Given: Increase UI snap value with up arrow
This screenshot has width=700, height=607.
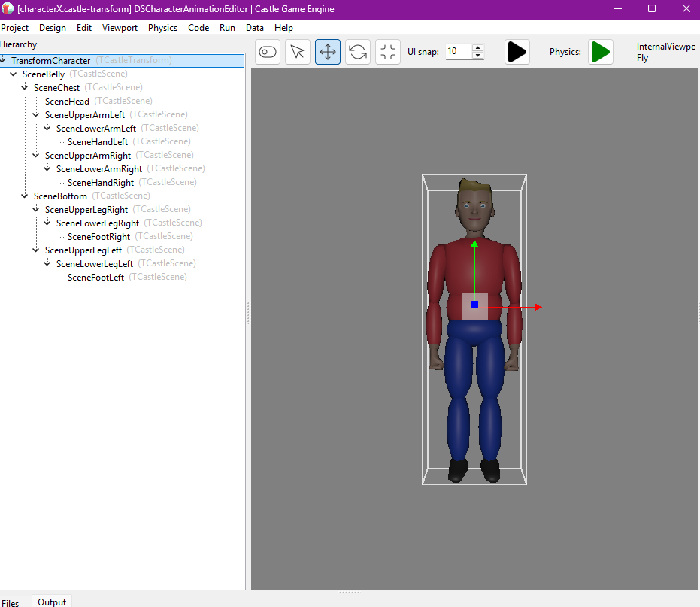Looking at the screenshot, I should point(478,47).
